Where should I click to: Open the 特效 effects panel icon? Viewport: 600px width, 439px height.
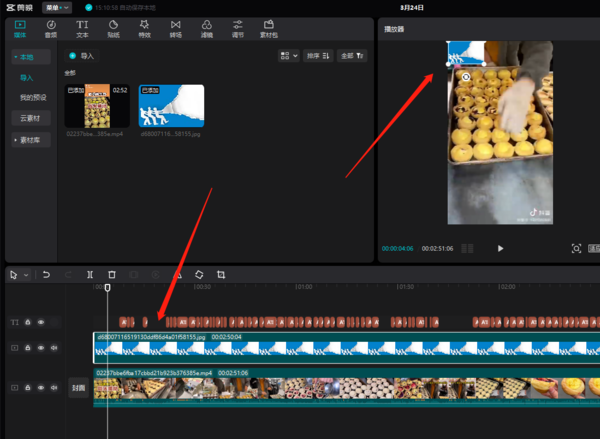pyautogui.click(x=144, y=27)
